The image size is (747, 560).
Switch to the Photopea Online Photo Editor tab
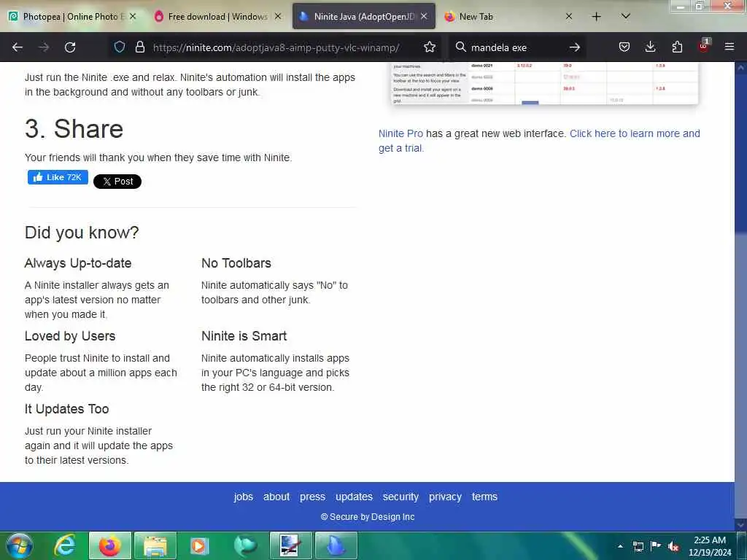click(71, 17)
